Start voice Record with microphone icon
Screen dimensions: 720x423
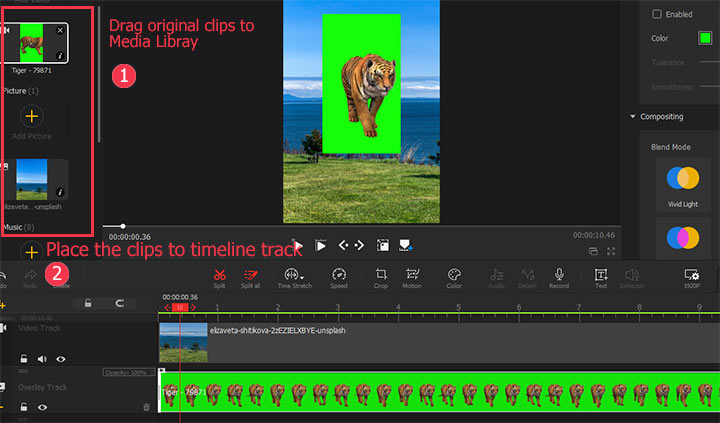pyautogui.click(x=559, y=278)
